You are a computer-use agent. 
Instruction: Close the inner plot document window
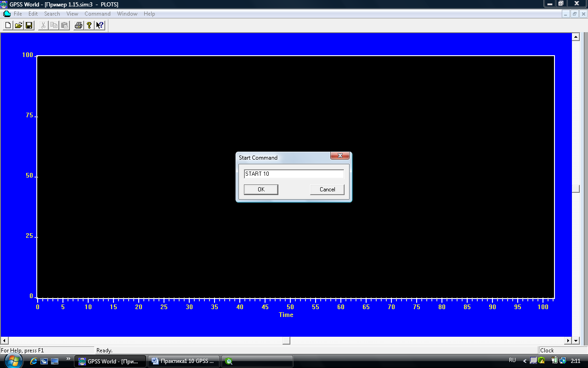pos(583,14)
